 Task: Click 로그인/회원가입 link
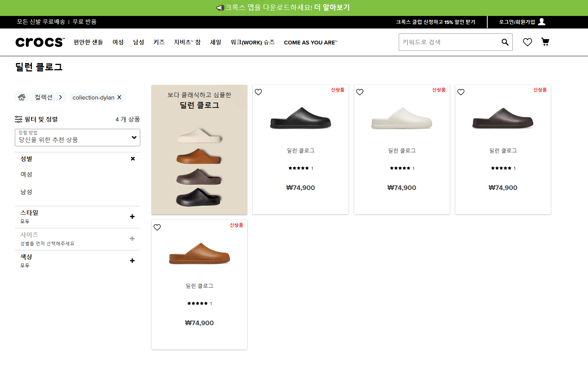[517, 22]
